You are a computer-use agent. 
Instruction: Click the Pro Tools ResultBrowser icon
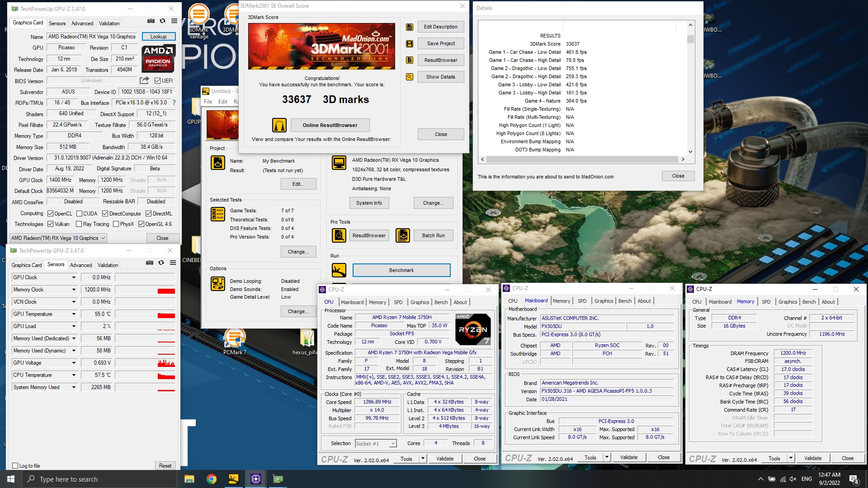pyautogui.click(x=339, y=235)
